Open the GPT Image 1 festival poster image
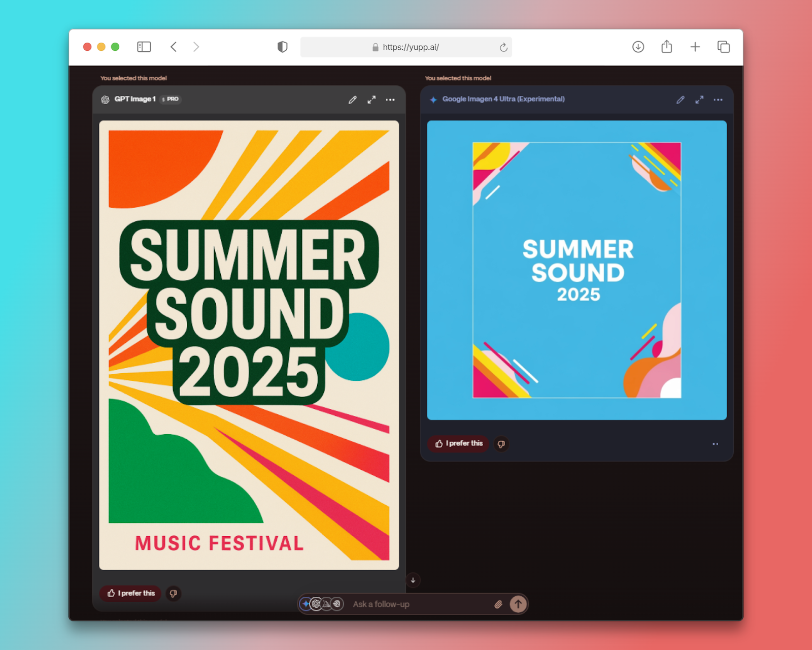The width and height of the screenshot is (812, 650). pos(249,345)
